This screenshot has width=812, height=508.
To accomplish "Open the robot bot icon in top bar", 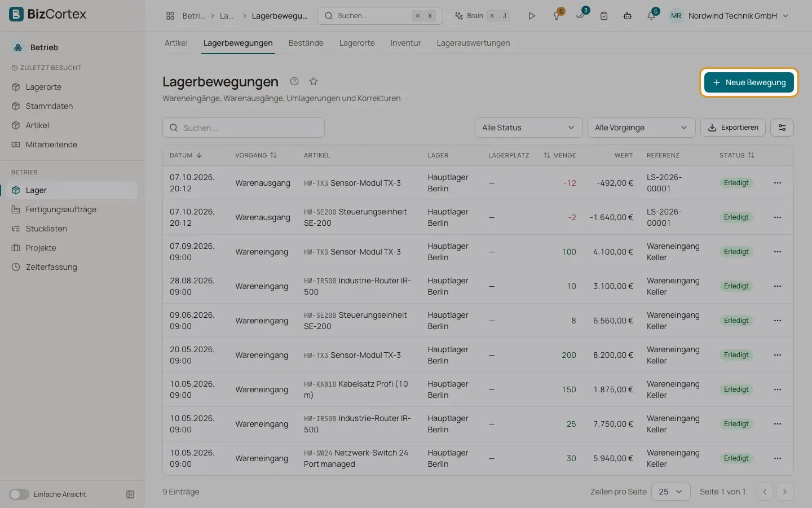I will coord(628,16).
